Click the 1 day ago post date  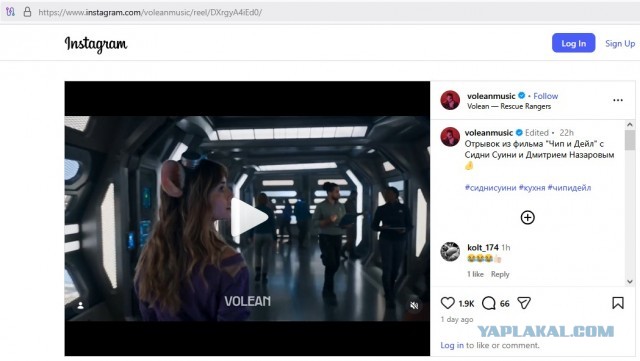click(457, 319)
